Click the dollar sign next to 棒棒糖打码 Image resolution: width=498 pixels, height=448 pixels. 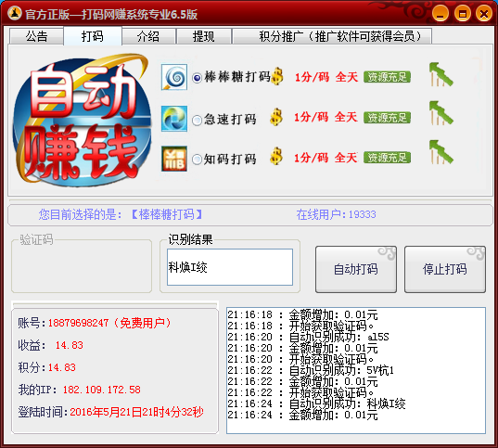tap(277, 76)
